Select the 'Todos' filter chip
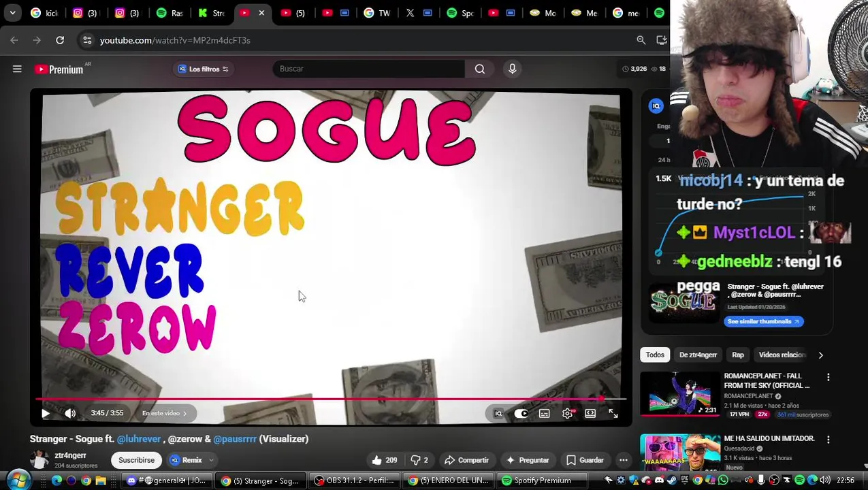The width and height of the screenshot is (868, 490). point(655,355)
